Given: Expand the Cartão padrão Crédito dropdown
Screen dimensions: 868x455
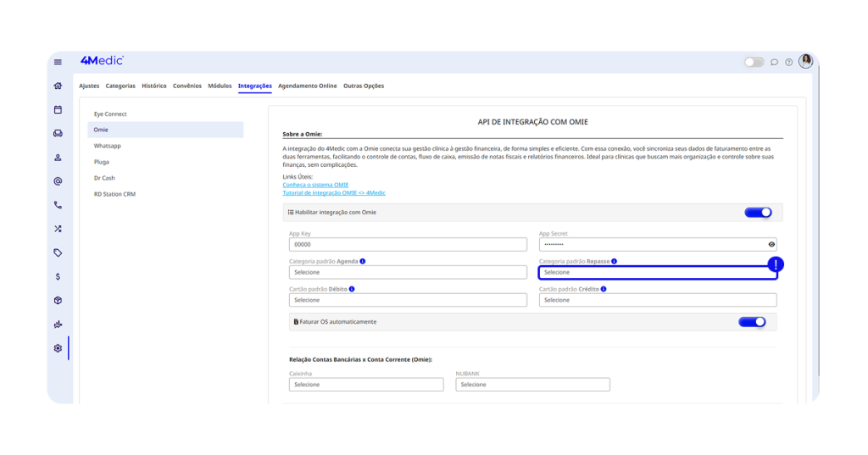Looking at the screenshot, I should click(657, 300).
